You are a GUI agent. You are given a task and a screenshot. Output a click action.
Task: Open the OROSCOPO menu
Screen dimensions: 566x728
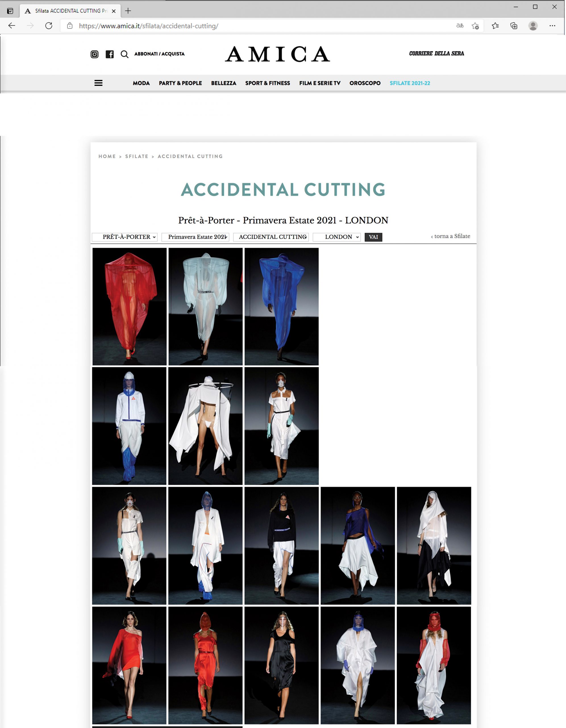[x=365, y=83]
